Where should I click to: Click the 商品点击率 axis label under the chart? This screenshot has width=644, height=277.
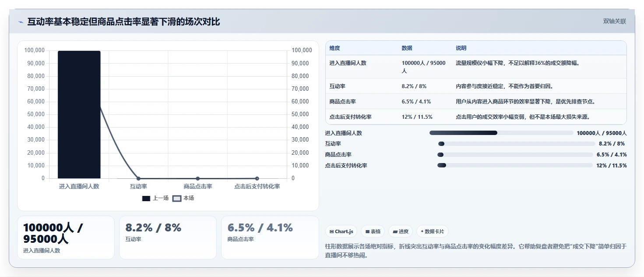click(x=198, y=186)
